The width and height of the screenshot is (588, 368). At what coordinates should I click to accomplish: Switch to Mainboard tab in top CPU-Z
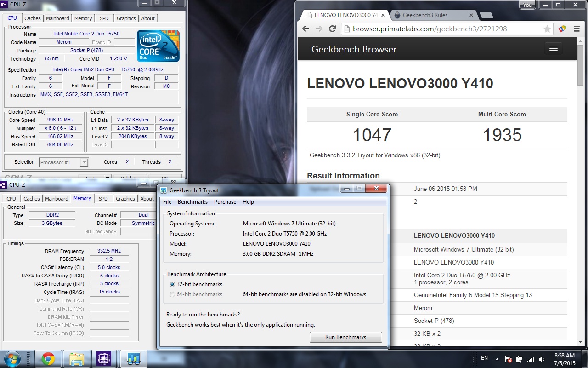[x=57, y=18]
